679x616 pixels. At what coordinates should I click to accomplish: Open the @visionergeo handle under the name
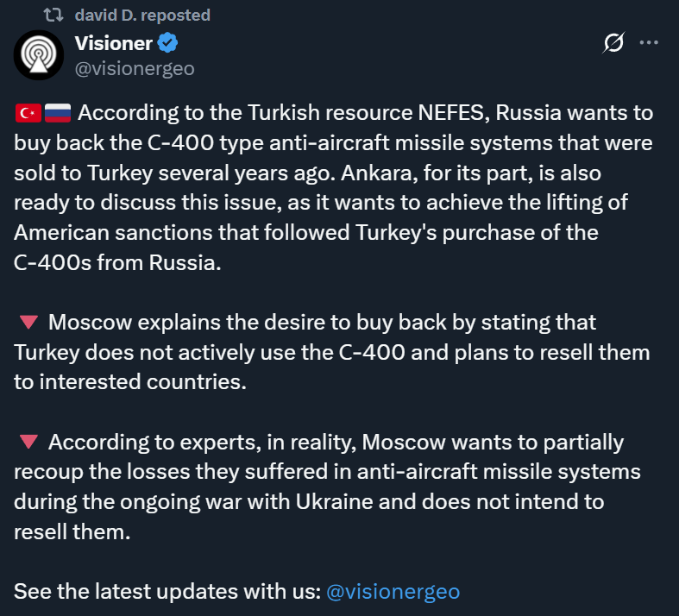pyautogui.click(x=135, y=68)
